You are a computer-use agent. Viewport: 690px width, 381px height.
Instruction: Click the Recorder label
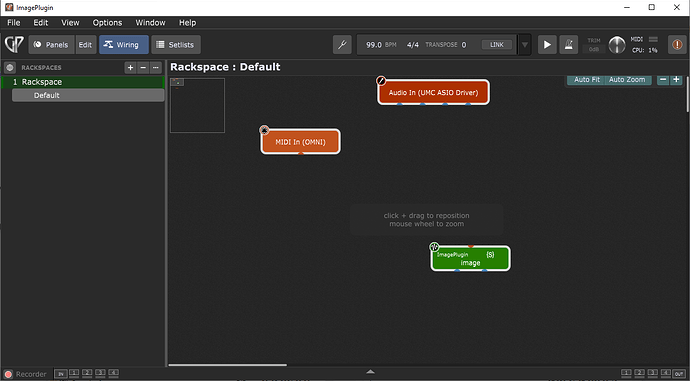(x=31, y=374)
